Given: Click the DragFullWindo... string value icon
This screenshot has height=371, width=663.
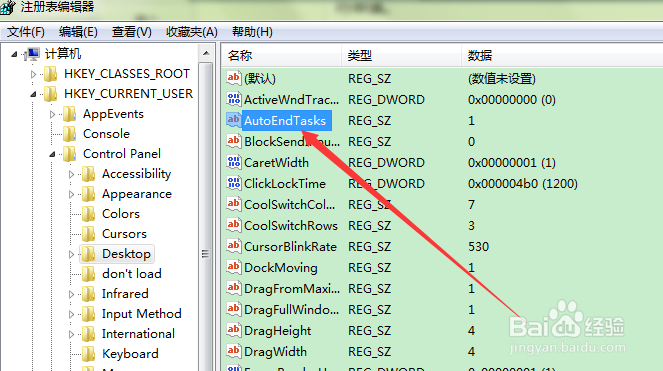Looking at the screenshot, I should point(234,309).
